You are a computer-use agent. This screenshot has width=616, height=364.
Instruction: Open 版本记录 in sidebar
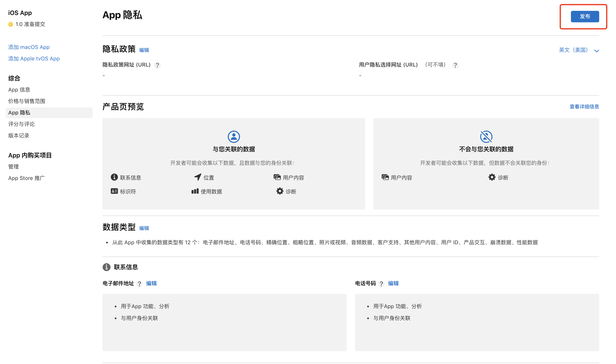(x=19, y=135)
